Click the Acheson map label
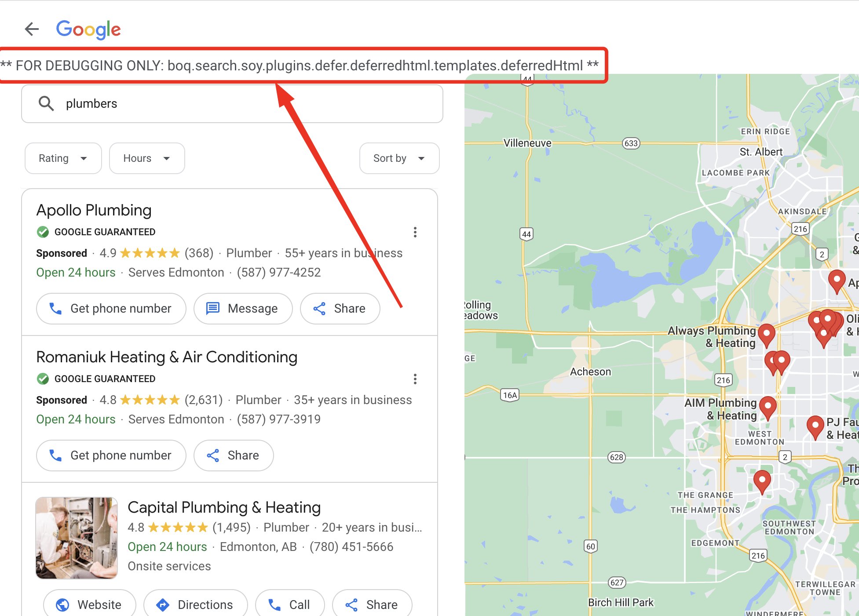This screenshot has width=859, height=616. click(x=590, y=372)
